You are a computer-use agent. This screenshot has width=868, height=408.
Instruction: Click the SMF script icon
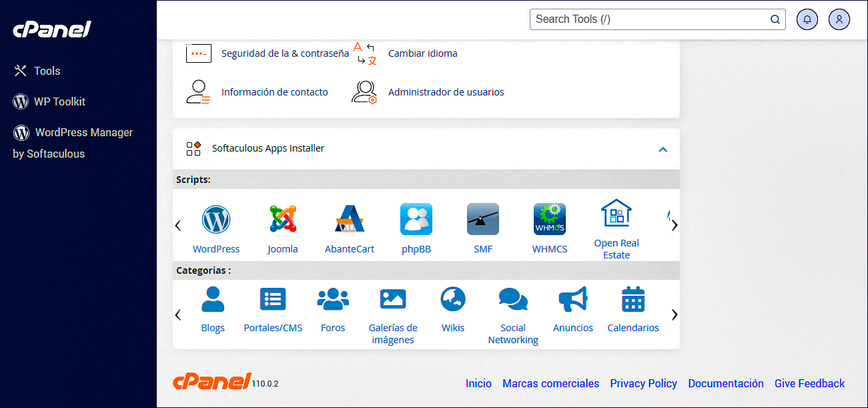482,219
